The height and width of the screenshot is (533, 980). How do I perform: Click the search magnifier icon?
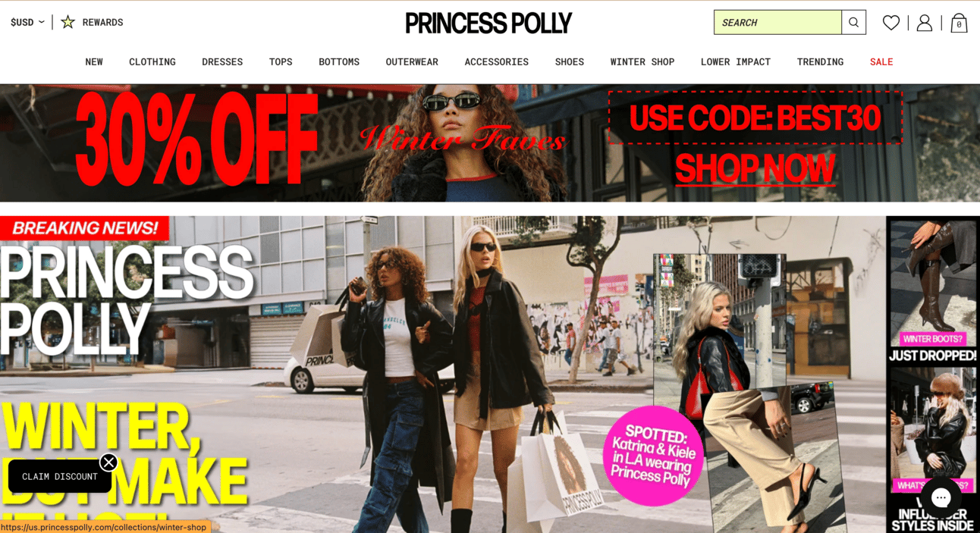click(x=853, y=23)
